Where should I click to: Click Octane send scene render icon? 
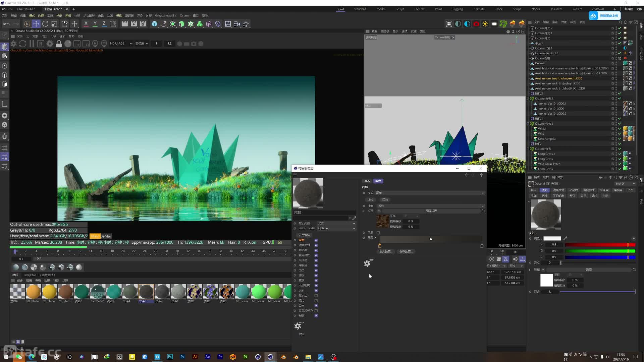tap(14, 44)
